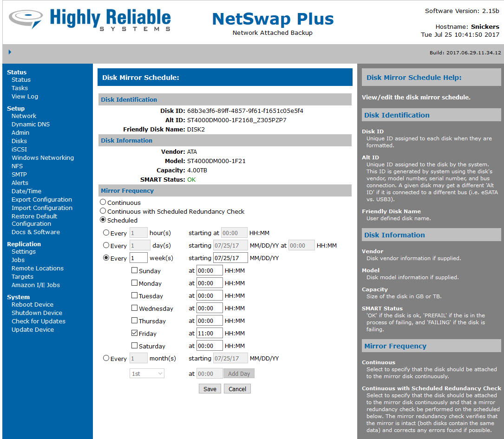
Task: Click the Add Day button
Action: (x=239, y=373)
